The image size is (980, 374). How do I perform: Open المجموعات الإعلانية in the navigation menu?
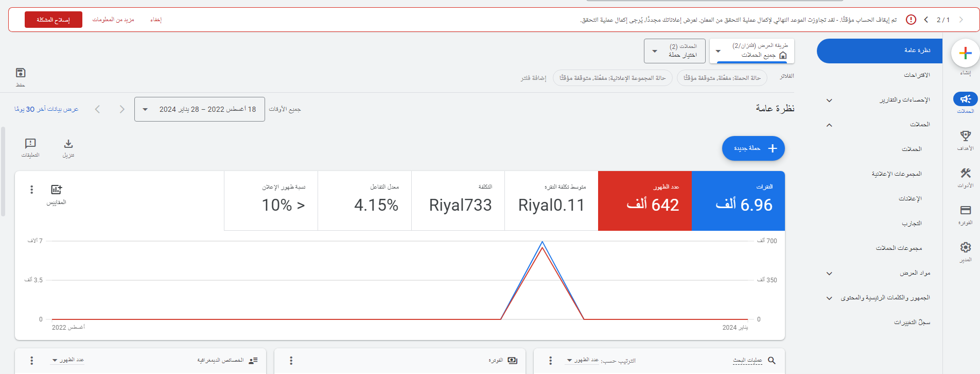pyautogui.click(x=897, y=174)
